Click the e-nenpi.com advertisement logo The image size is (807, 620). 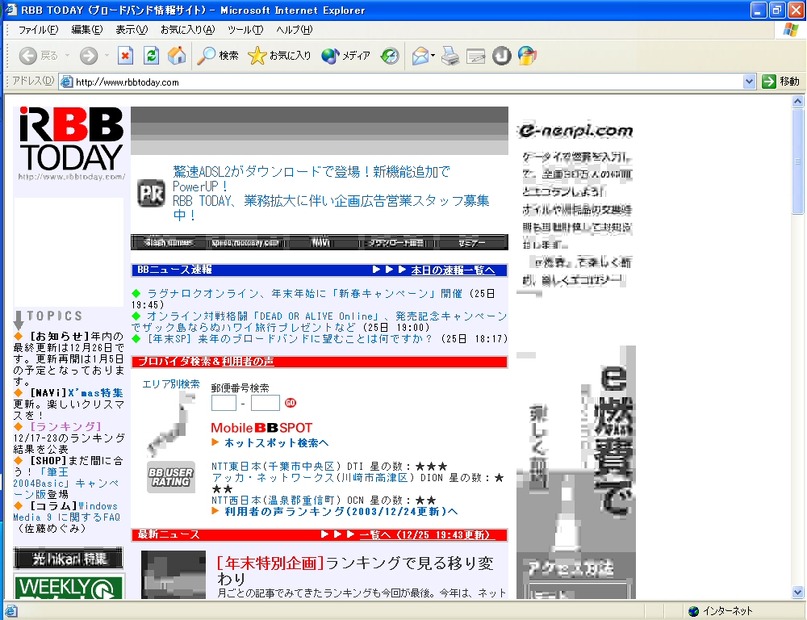pos(576,130)
